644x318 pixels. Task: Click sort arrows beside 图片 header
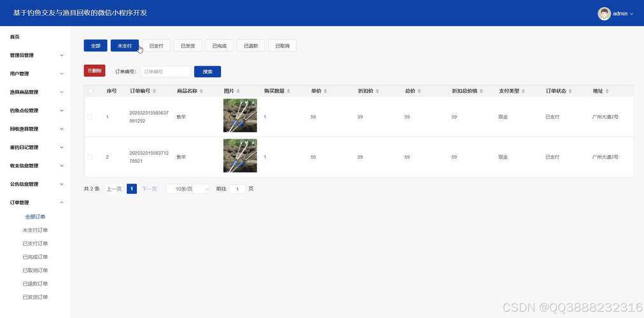pos(238,91)
